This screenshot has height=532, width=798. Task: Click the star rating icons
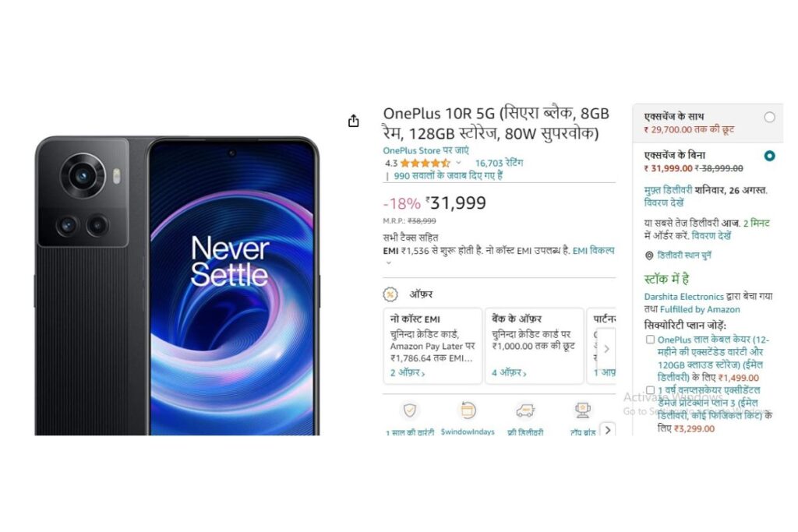(425, 164)
